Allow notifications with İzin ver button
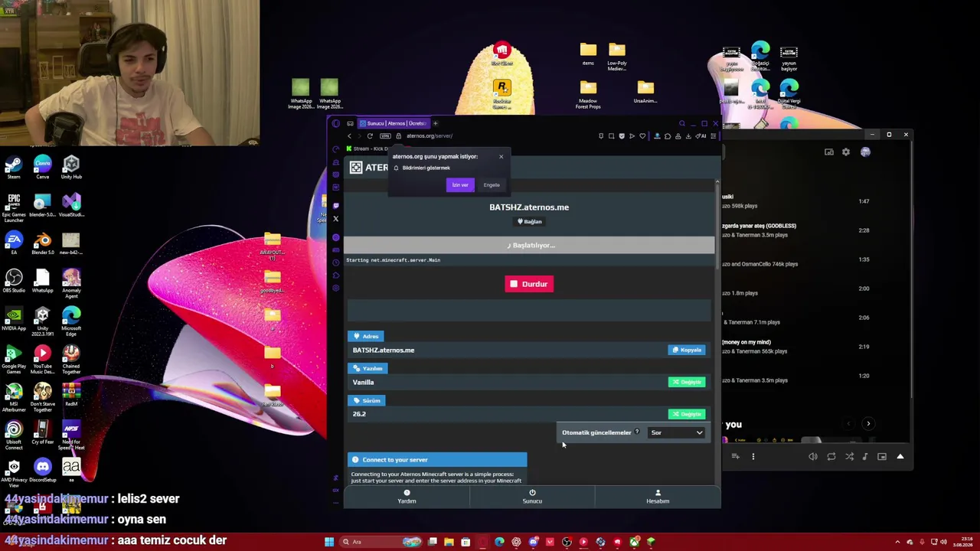 click(460, 184)
